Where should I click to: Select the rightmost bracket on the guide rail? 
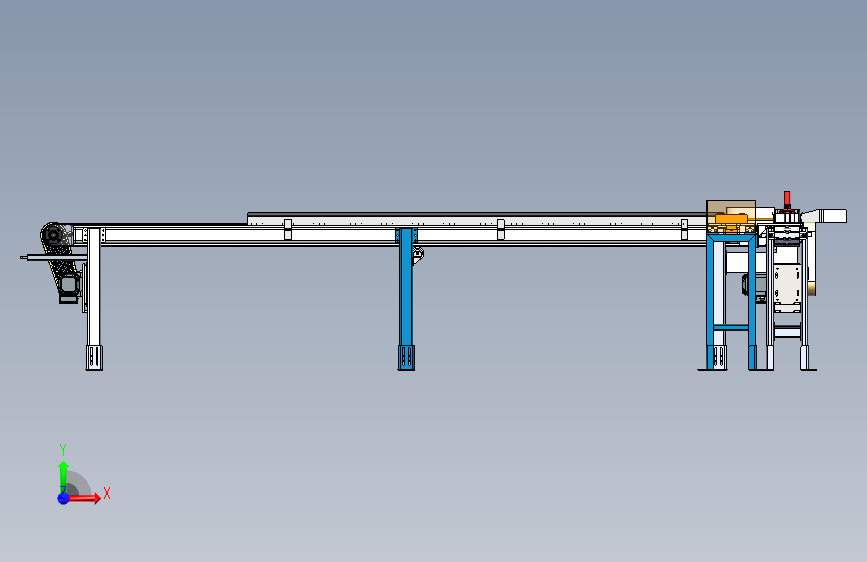(684, 229)
